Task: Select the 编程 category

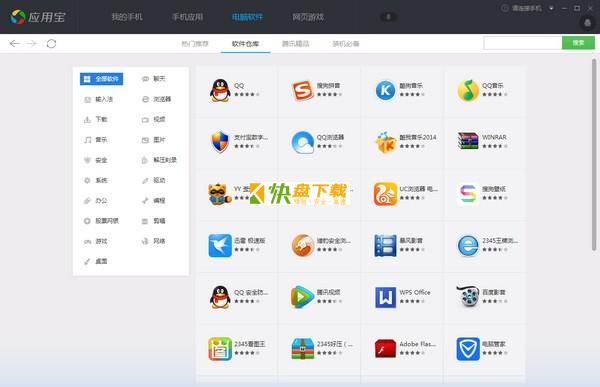Action: tap(154, 201)
